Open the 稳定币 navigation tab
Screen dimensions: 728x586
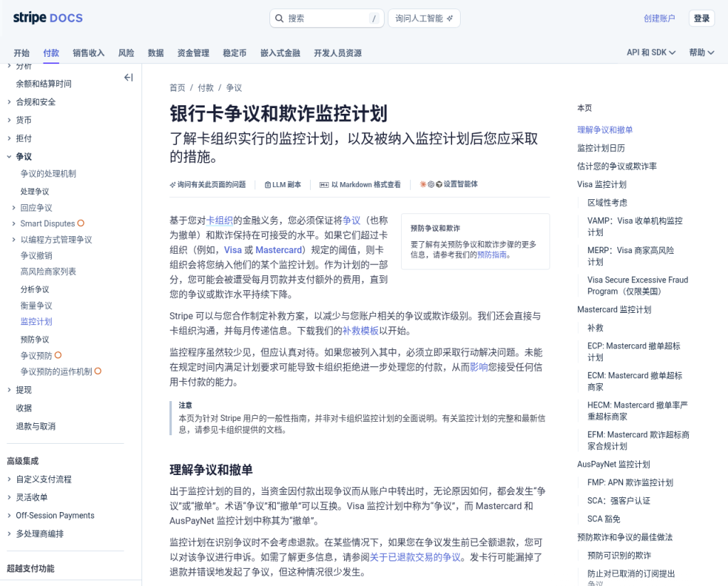235,53
